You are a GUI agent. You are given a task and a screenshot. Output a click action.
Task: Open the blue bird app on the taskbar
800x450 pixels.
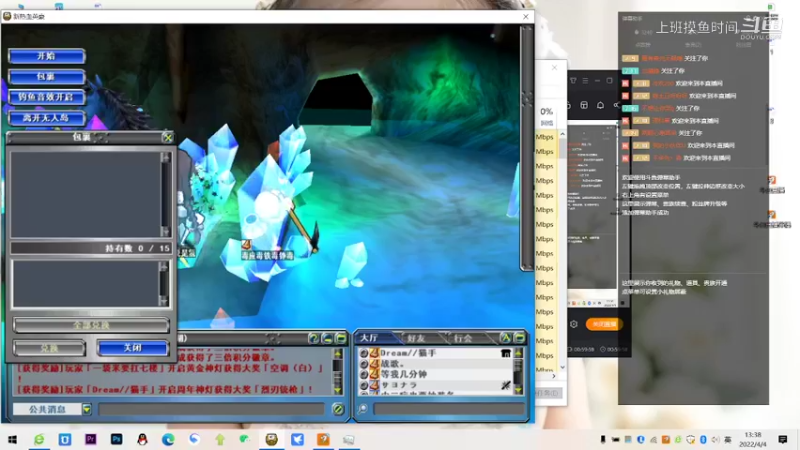click(x=297, y=439)
